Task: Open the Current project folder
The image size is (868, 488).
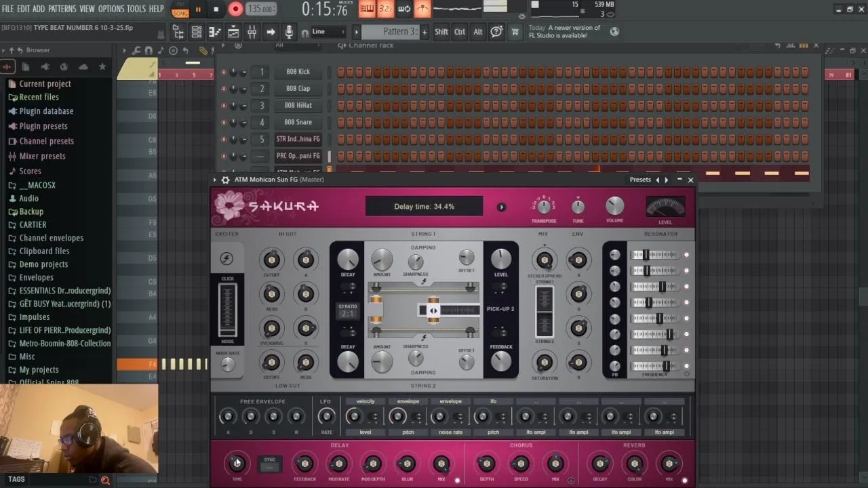Action: click(x=45, y=83)
